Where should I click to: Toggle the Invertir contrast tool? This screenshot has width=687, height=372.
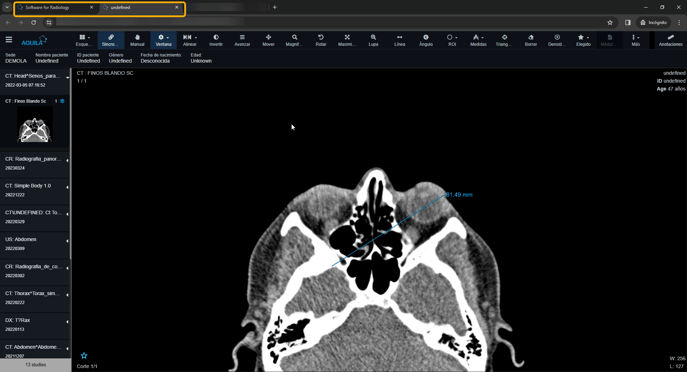[216, 40]
